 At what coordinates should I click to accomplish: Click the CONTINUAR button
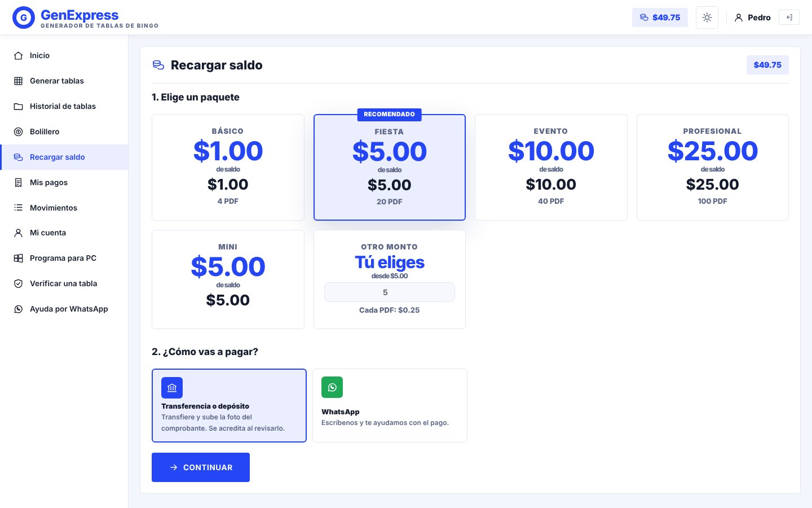201,467
